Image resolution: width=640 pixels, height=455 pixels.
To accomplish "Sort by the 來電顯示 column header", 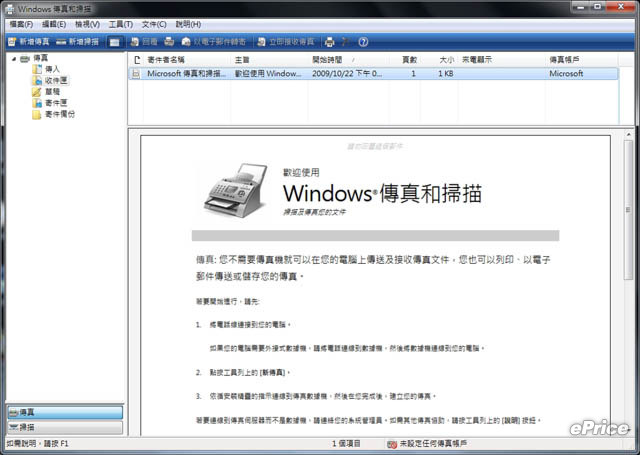I will point(502,60).
